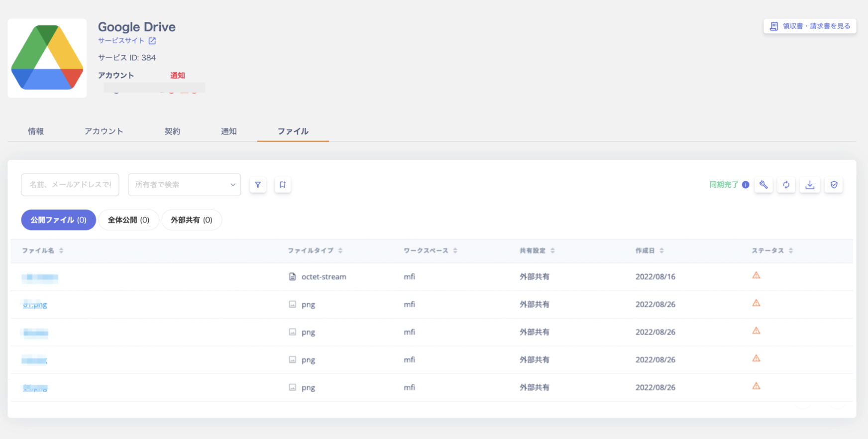Click the info icon next to 同期完了

pos(746,185)
